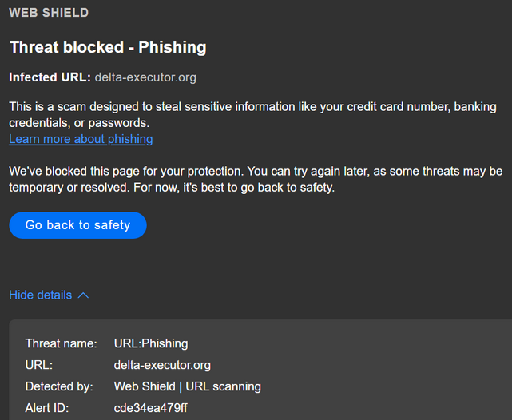Click the Detected by label
Viewport: 512px width, 420px height.
[x=58, y=386]
